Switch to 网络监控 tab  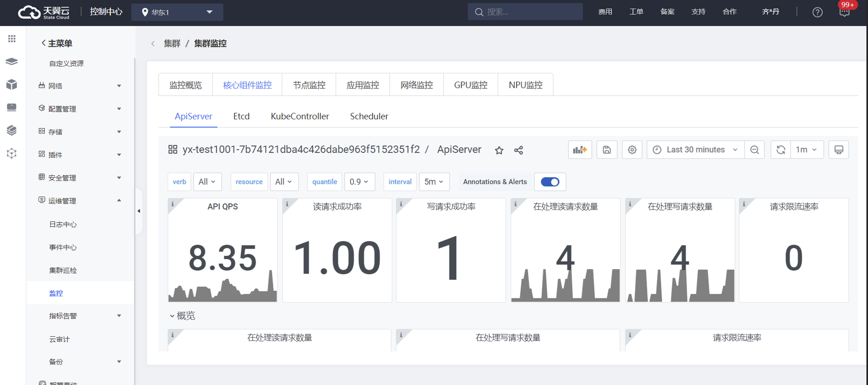point(417,85)
